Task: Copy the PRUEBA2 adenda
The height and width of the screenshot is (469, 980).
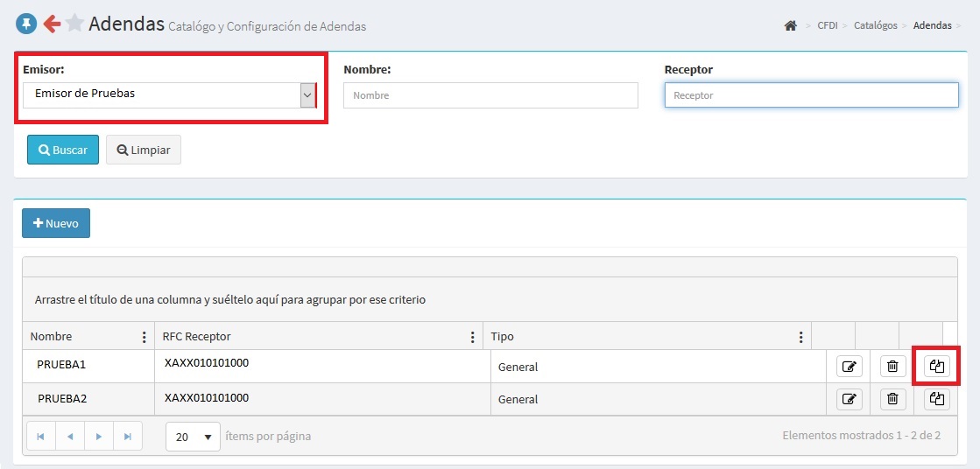Action: (x=937, y=399)
